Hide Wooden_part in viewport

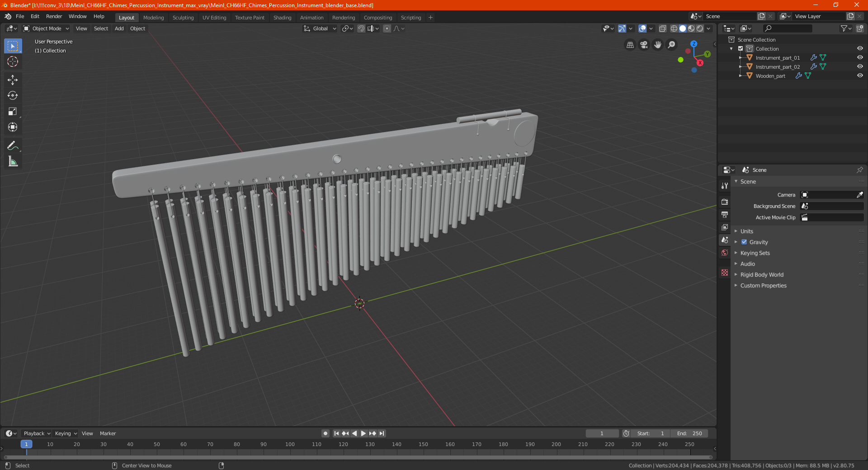click(x=860, y=75)
